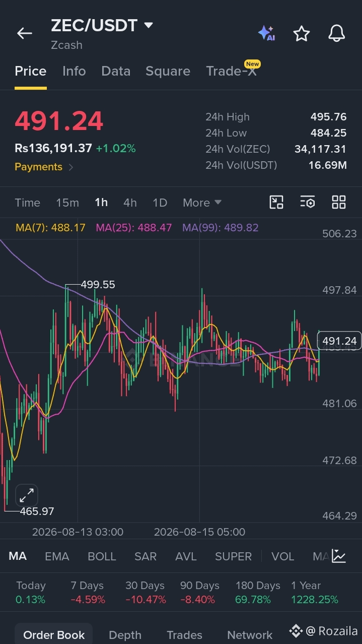This screenshot has width=362, height=644.
Task: Open the Depth tab
Action: click(125, 635)
